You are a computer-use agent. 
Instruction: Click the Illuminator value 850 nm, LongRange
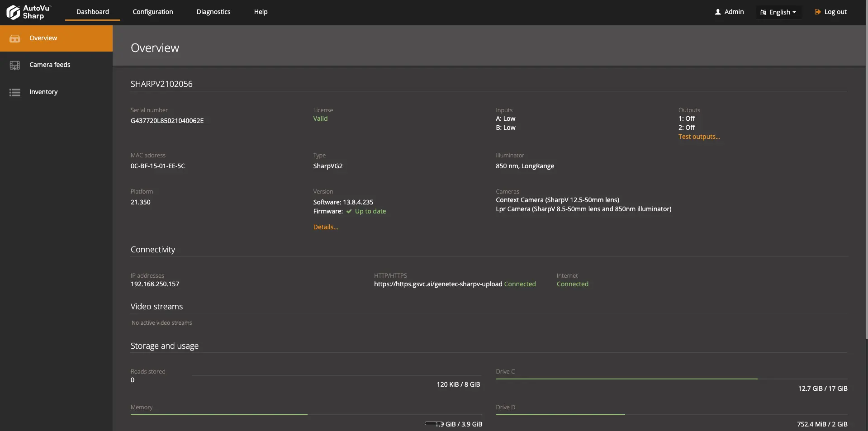525,166
